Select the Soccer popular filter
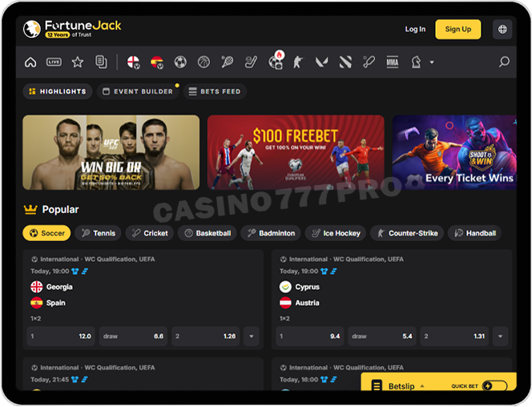 pos(46,233)
